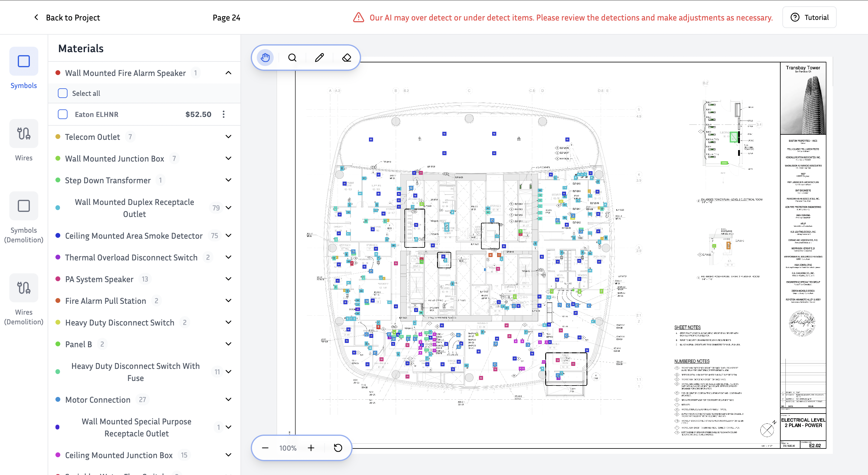Open the Tutorial help button

(809, 17)
